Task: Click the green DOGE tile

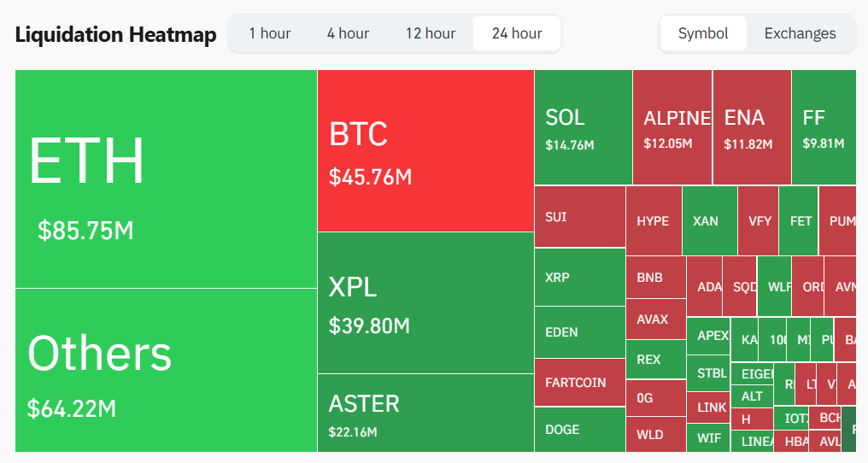Action: point(579,429)
